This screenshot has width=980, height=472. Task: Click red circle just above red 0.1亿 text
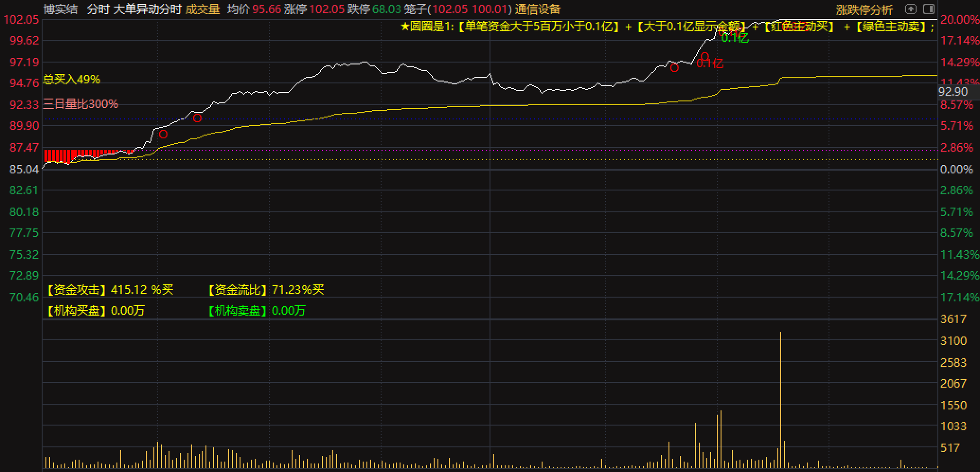(704, 56)
